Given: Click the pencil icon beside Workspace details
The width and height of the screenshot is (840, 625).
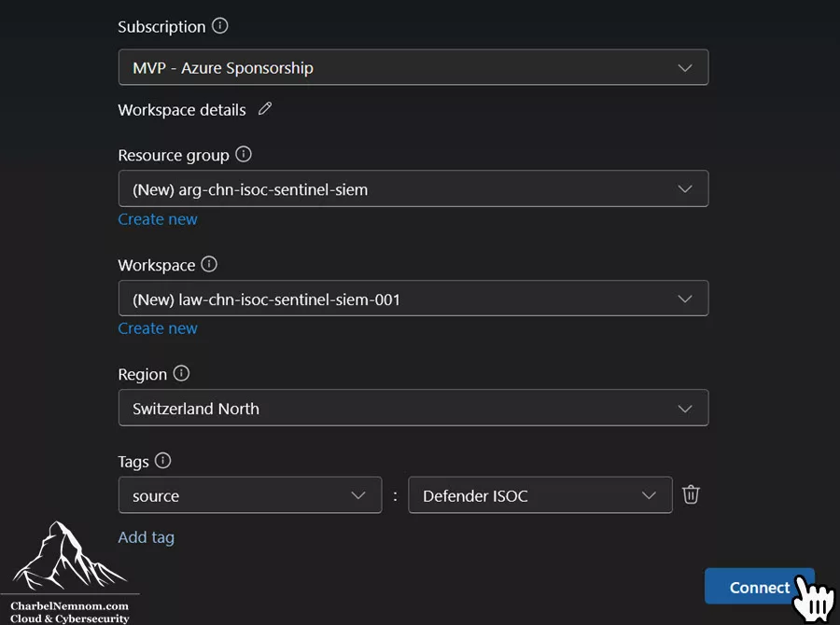Looking at the screenshot, I should (265, 109).
